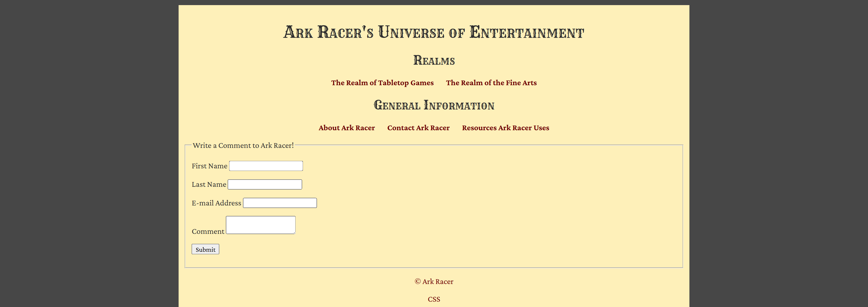Click inside the Comment text area

coord(261,225)
